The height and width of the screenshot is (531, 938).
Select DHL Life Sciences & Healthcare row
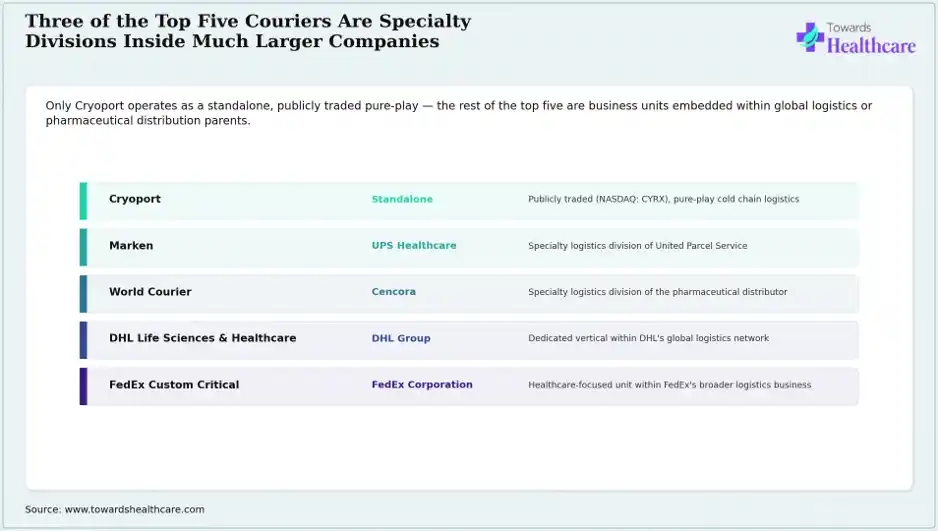click(469, 340)
